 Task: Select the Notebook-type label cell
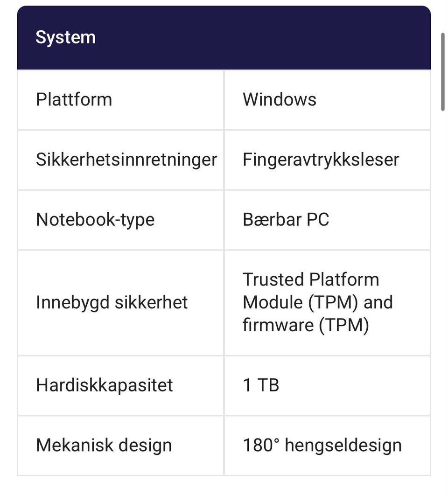click(x=120, y=220)
